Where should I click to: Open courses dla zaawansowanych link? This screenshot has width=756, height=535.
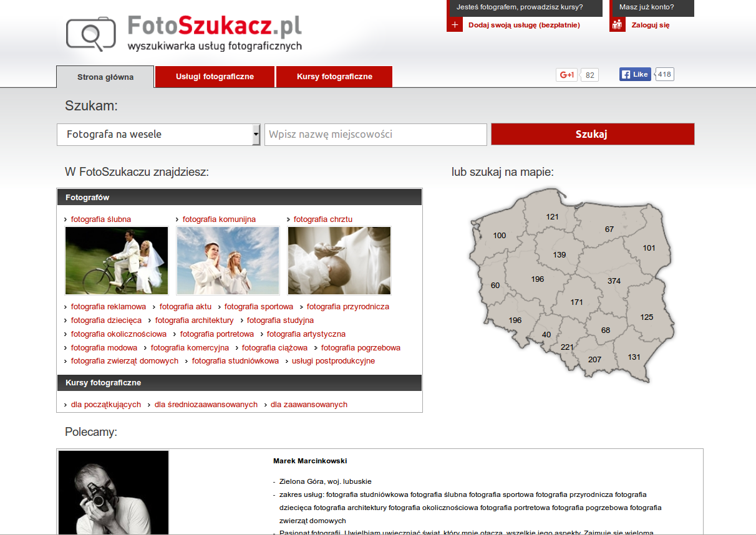(309, 405)
